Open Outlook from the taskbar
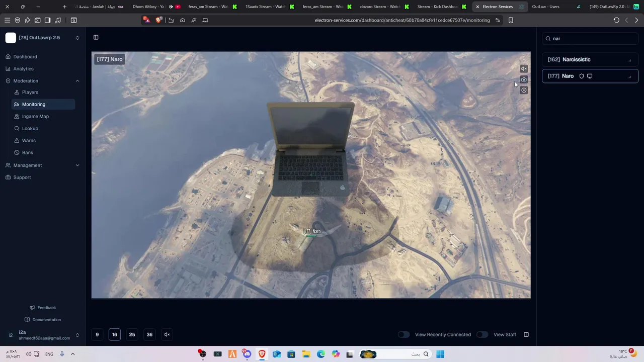This screenshot has width=644, height=362. tap(276, 354)
